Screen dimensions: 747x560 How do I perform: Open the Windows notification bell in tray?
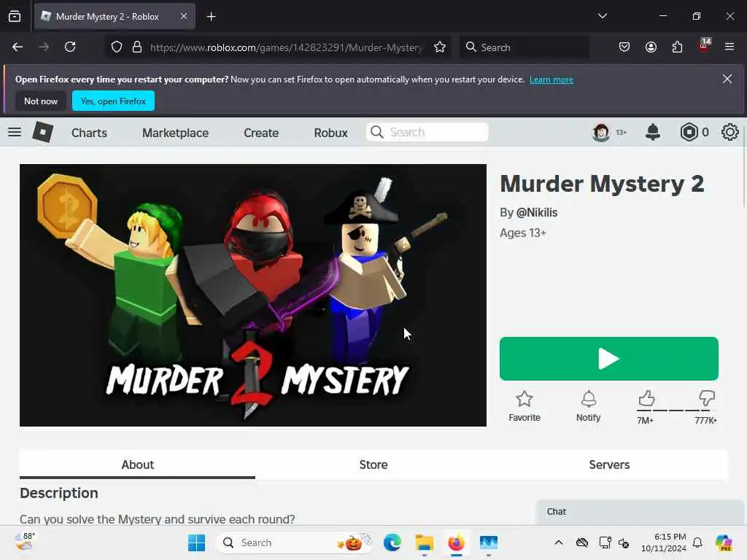tap(697, 542)
